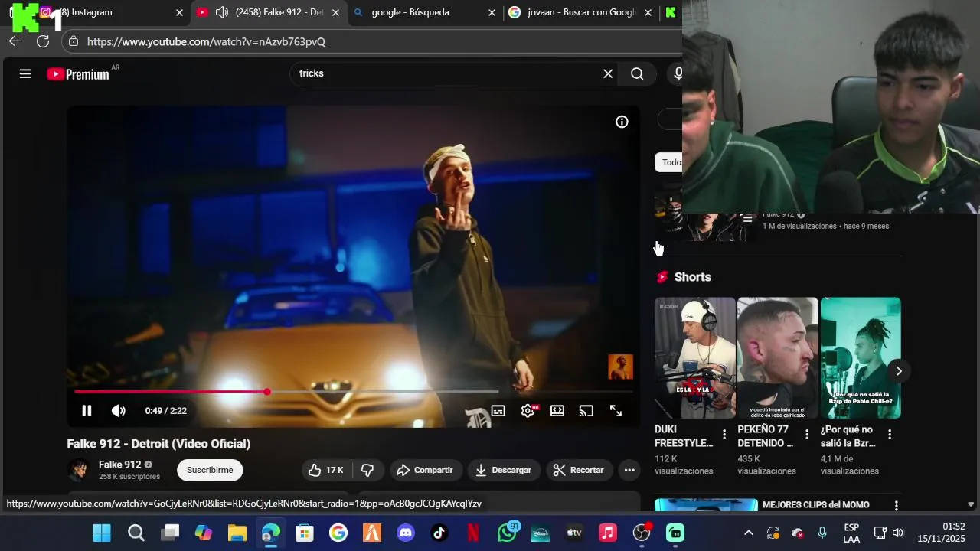Download the video with Descargar
The height and width of the screenshot is (551, 980).
[504, 470]
